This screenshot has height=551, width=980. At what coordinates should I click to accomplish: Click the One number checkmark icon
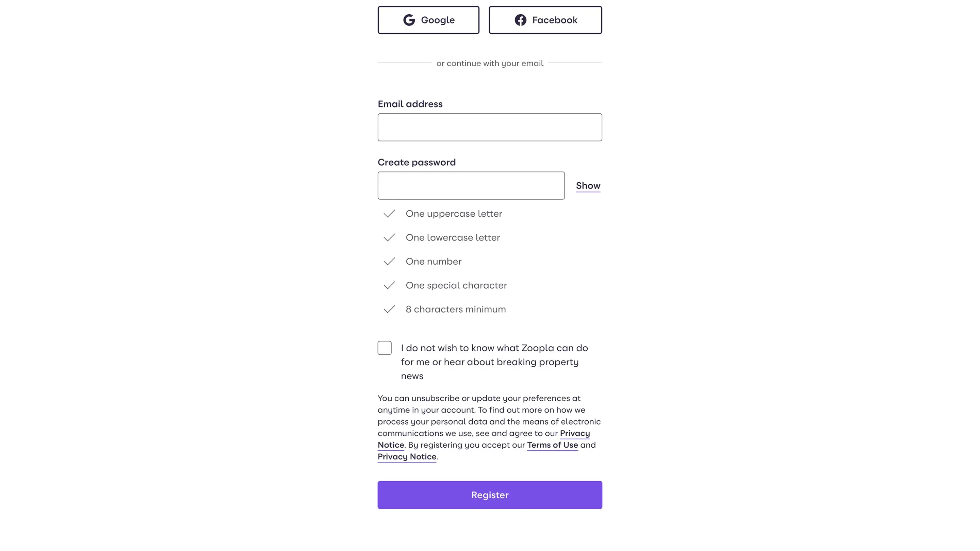pos(389,262)
